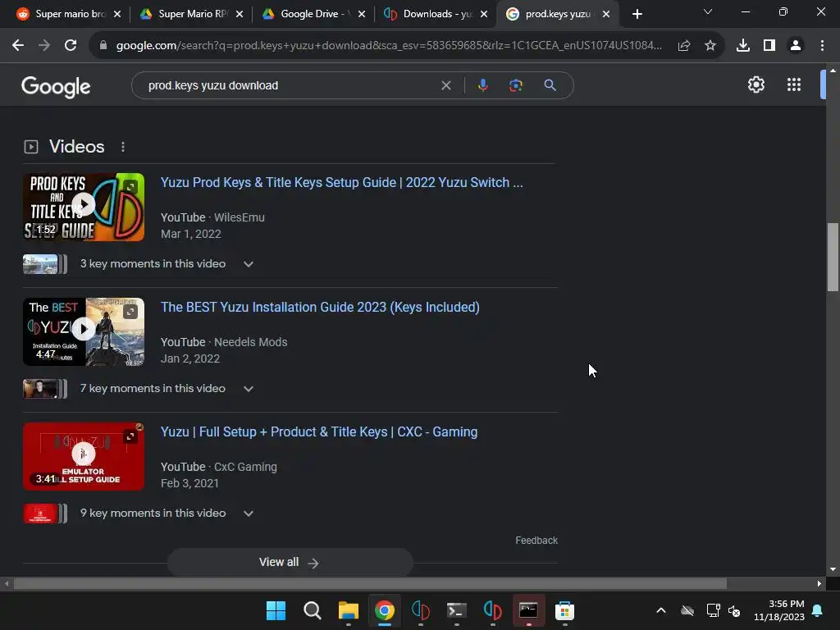The image size is (840, 630).
Task: Open Yuzu Full Setup CXC Gaming link
Action: click(x=319, y=432)
